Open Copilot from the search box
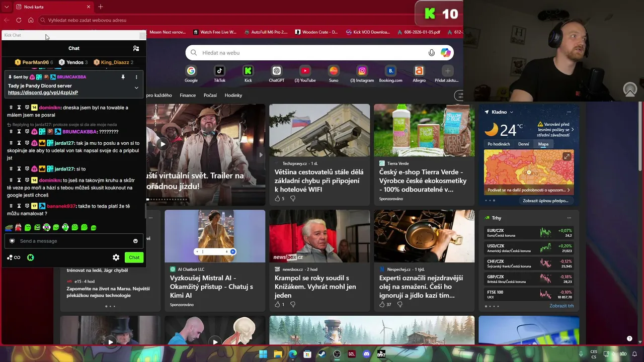644x362 pixels. tap(445, 53)
